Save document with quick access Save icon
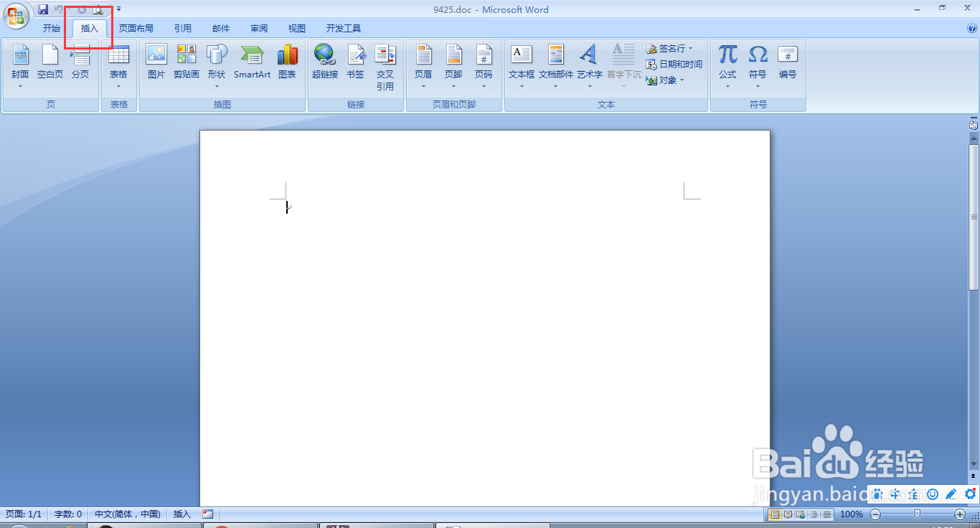This screenshot has height=528, width=980. 43,9
